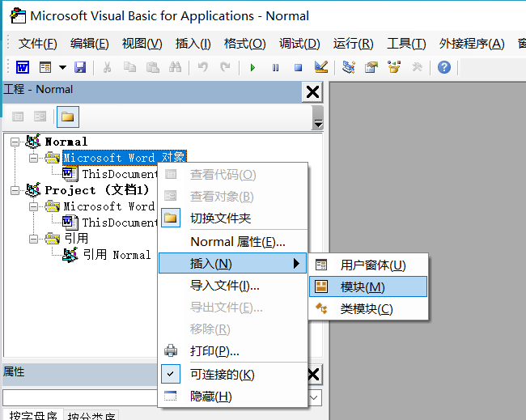Viewport: 526px width, 420px height.
Task: Collapse Project's Microsoft Word folder node
Action: [x=33, y=206]
